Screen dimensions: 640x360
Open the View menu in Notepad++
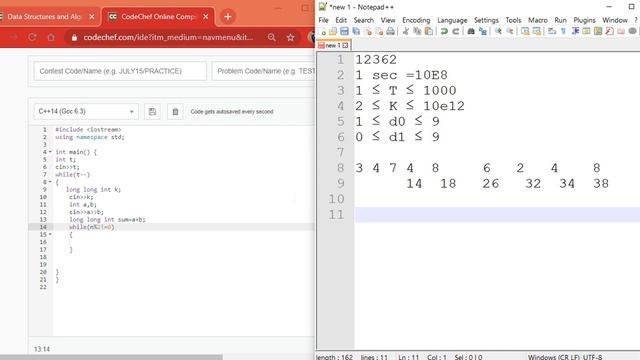point(388,20)
